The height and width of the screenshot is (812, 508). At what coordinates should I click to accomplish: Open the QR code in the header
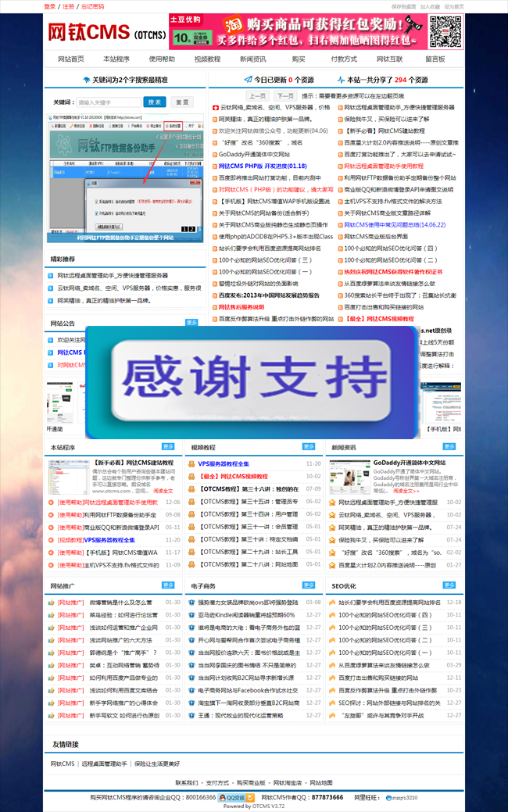[x=445, y=31]
